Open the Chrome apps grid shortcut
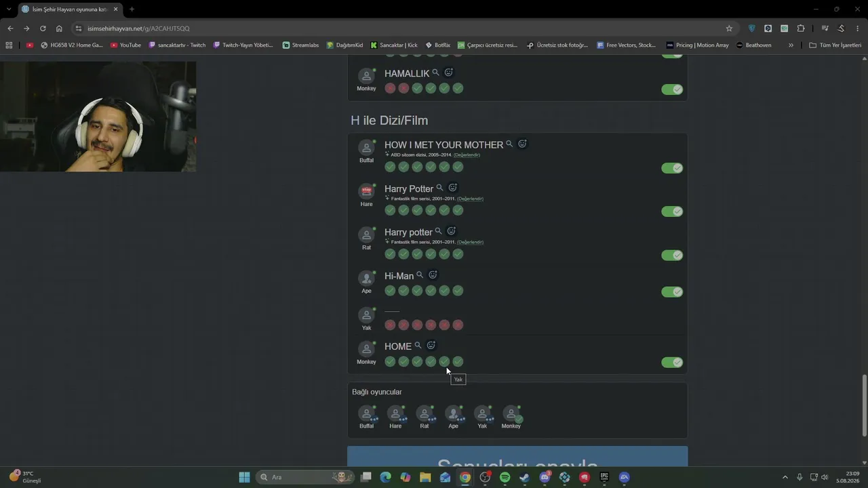 tap(9, 45)
